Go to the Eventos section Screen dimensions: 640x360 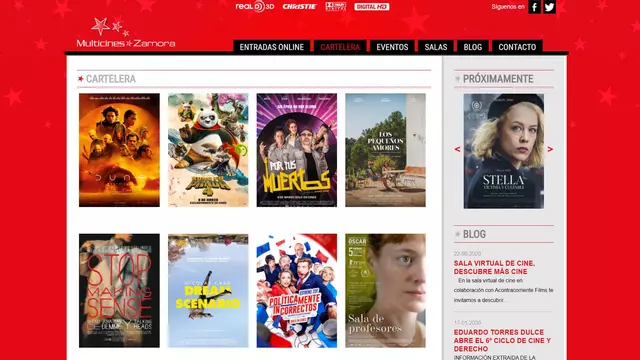click(x=392, y=47)
